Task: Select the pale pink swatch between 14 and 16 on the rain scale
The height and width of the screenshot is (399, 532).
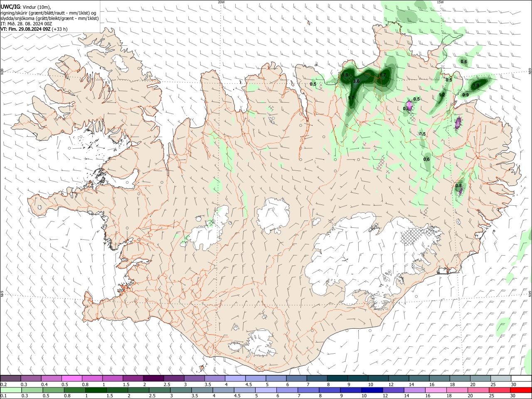Action: click(436, 390)
